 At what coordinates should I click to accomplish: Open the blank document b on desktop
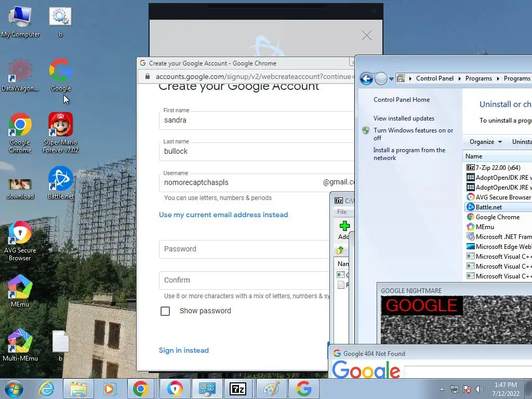click(x=60, y=345)
